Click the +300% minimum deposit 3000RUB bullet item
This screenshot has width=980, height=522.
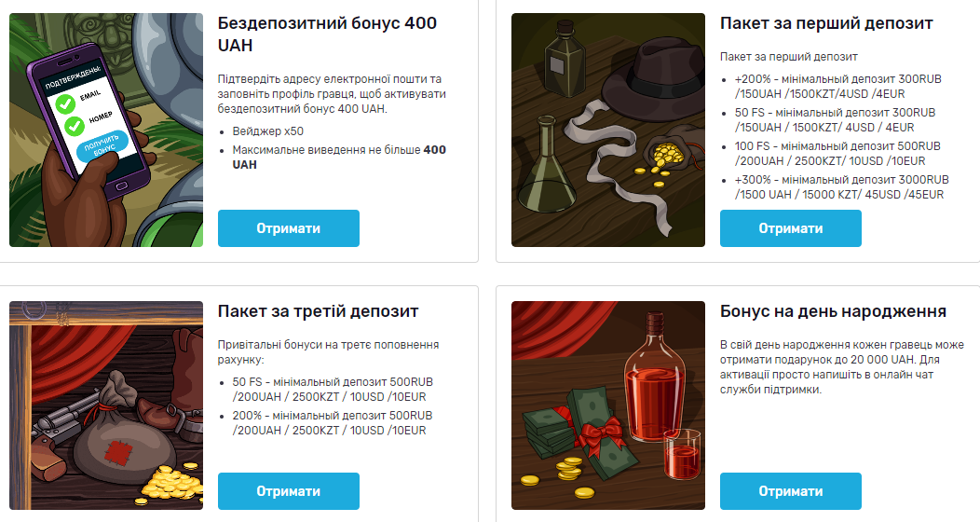(842, 187)
